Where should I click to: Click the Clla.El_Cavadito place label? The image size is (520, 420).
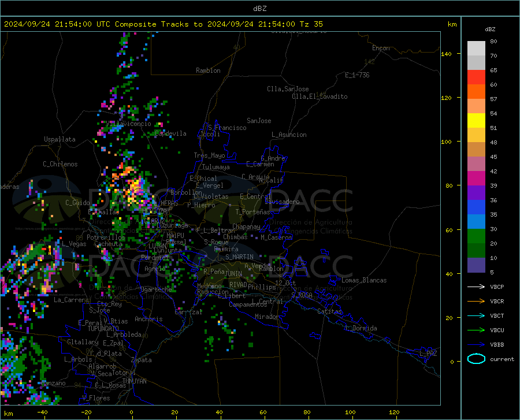(x=320, y=96)
